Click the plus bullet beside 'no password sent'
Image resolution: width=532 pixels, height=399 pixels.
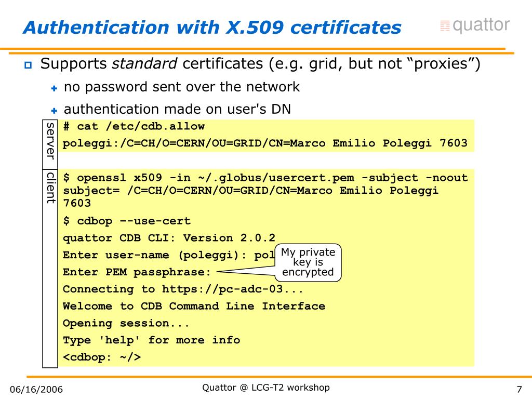(x=54, y=88)
